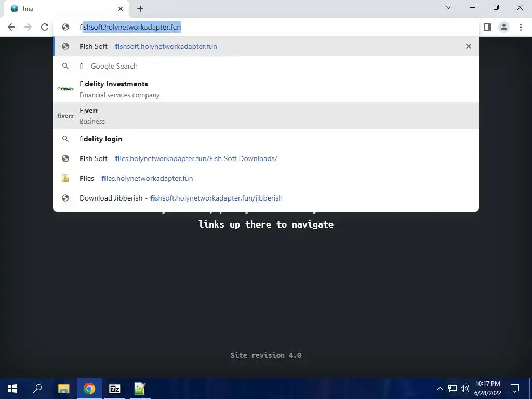Show hidden system tray icons

coord(440,389)
